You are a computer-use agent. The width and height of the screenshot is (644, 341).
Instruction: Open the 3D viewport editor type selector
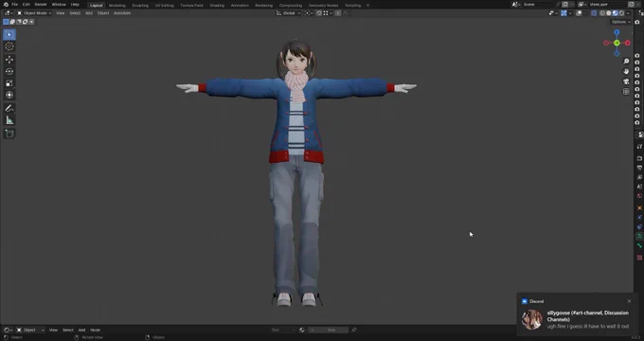8,13
